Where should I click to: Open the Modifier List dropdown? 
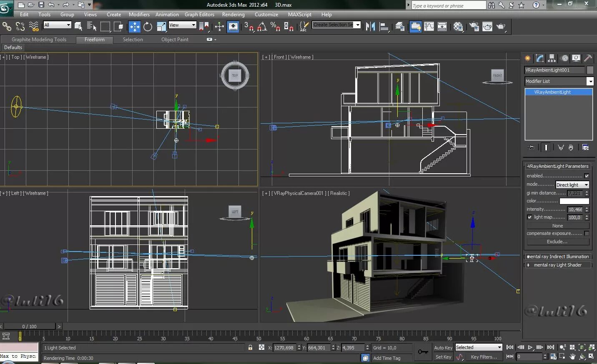point(590,81)
